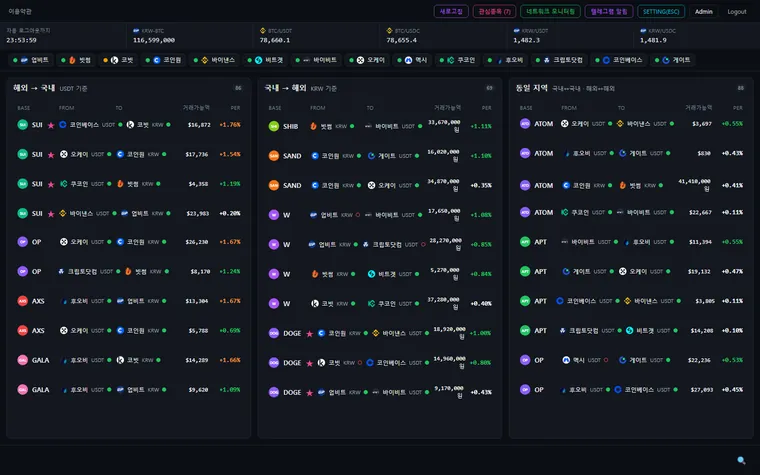Image resolution: width=760 pixels, height=475 pixels.
Task: Click the auto-logout timer 23:53:59
Action: (21, 40)
